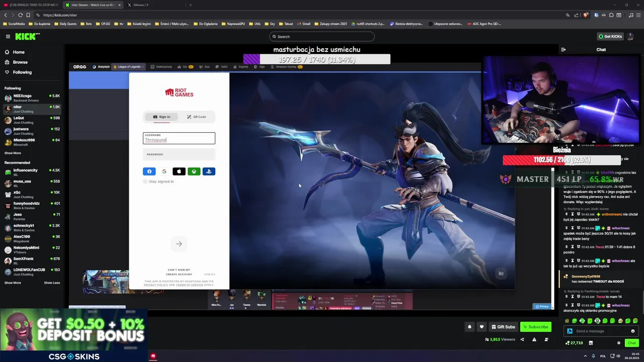Switch to the X Główna browser tab

click(x=138, y=5)
